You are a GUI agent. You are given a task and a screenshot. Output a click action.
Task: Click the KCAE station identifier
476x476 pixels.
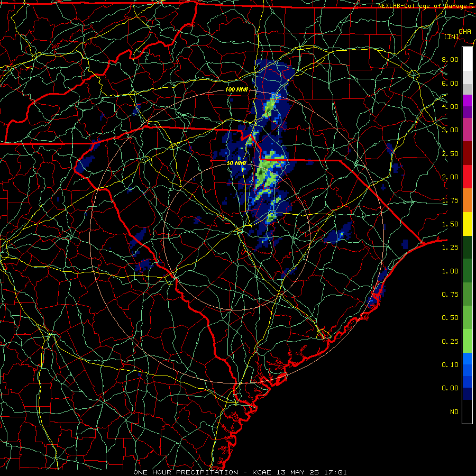click(x=262, y=472)
